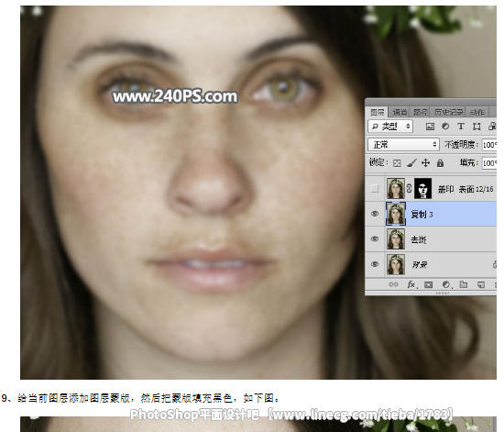Viewport: 504px width, 432px height.
Task: Click the panel resize grip dots
Action: coord(443,293)
